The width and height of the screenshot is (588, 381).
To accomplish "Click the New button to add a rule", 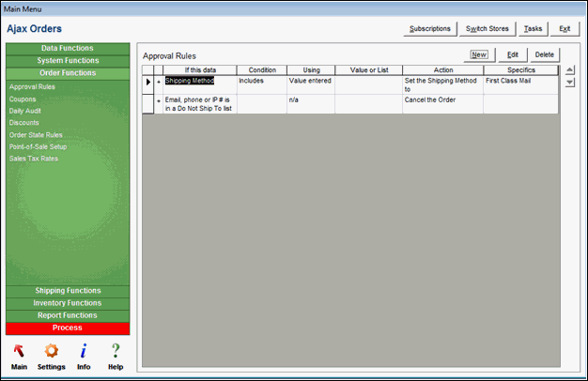I will point(479,55).
